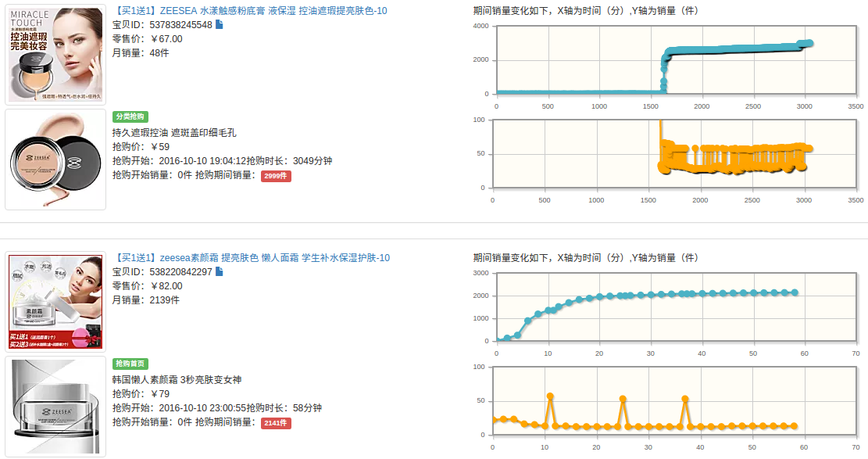Select the promo title 韩国懒人素颜霜 3秒亮肤变女神
This screenshot has width=868, height=459.
tap(177, 380)
